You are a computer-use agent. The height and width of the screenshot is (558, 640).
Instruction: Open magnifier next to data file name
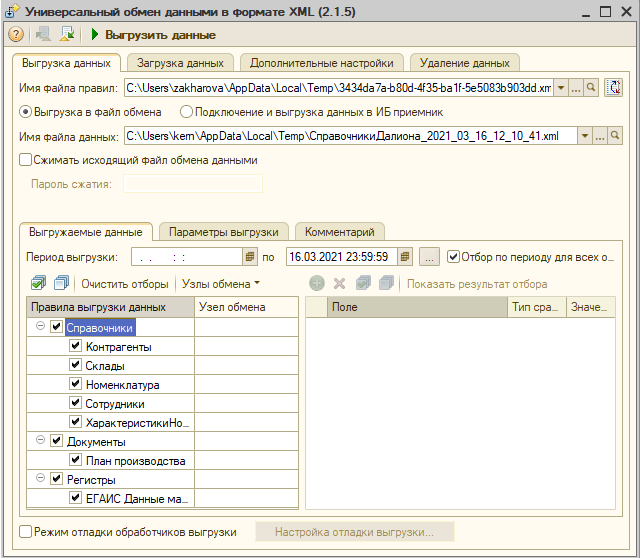(x=615, y=136)
